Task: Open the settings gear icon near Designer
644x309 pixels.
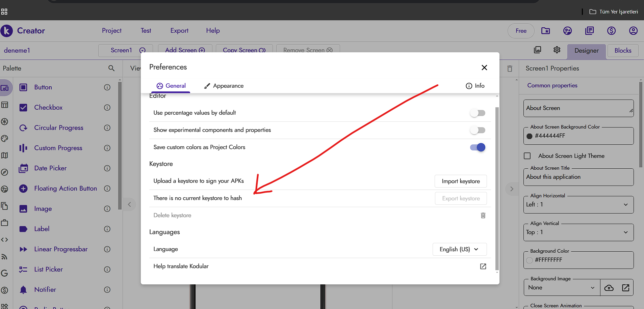Action: click(557, 50)
